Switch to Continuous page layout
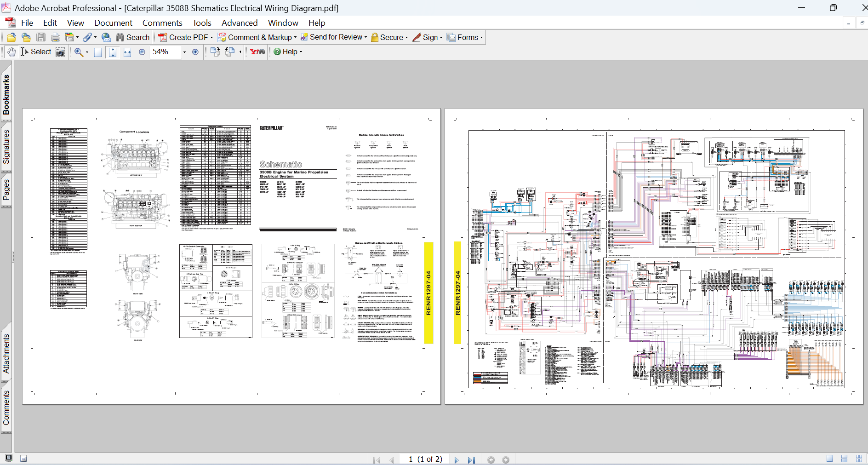This screenshot has height=465, width=868. click(x=844, y=459)
